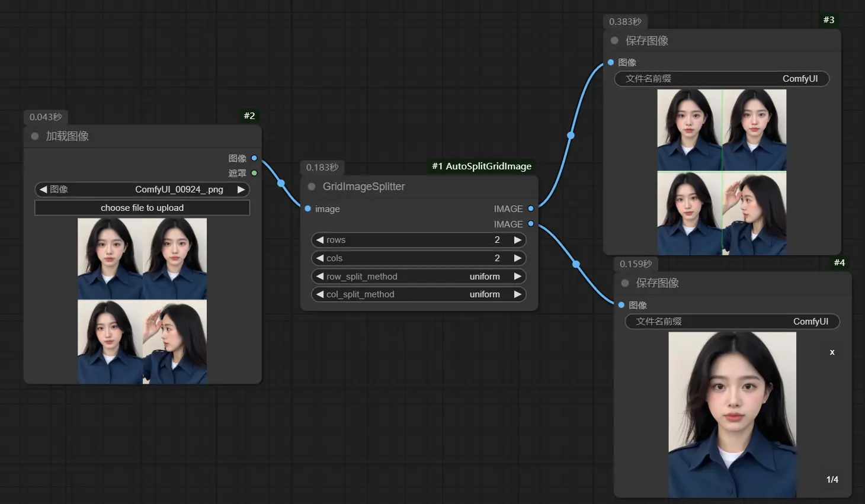Click the #4 node badge
The width and height of the screenshot is (865, 504).
click(840, 262)
